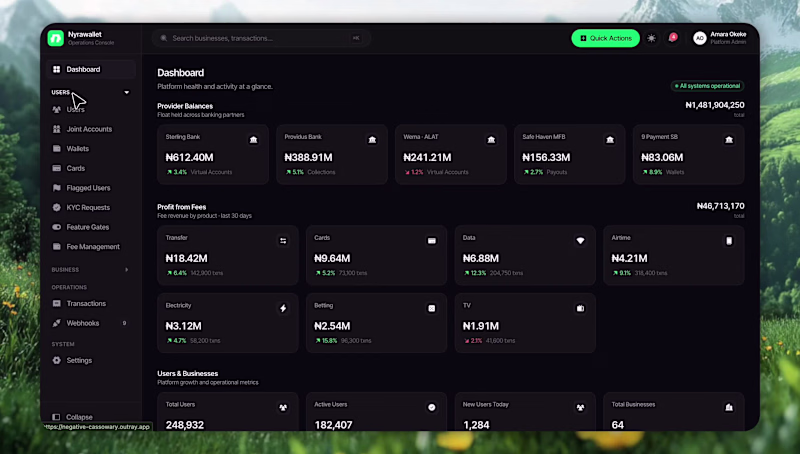Collapse the USERS section arrow

click(x=127, y=92)
